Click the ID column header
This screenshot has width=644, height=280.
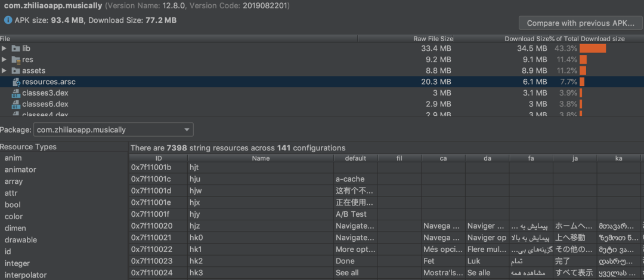click(x=159, y=158)
